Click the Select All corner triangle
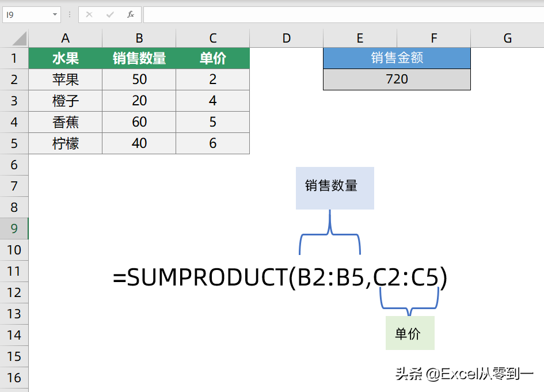 tap(19, 39)
